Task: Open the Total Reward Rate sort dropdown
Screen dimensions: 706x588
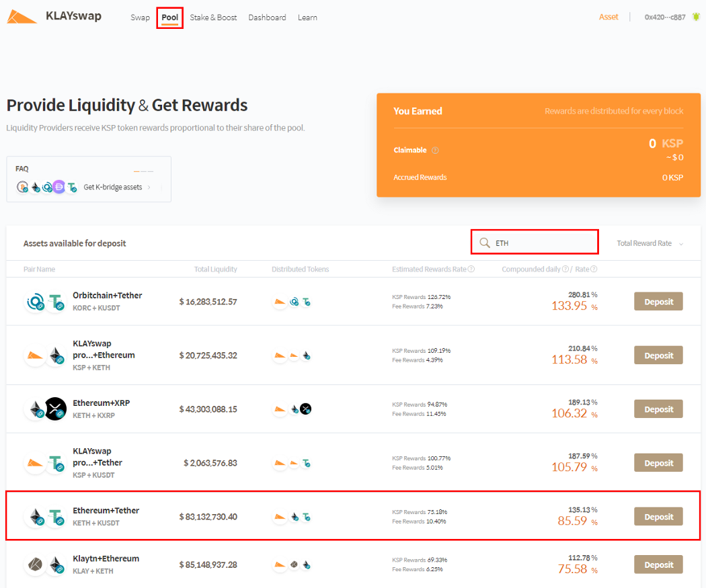Action: [x=650, y=243]
